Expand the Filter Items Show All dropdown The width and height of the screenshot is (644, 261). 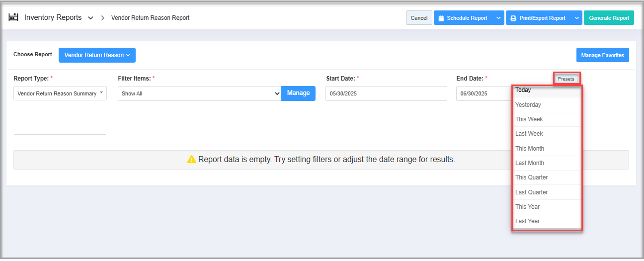tap(199, 93)
